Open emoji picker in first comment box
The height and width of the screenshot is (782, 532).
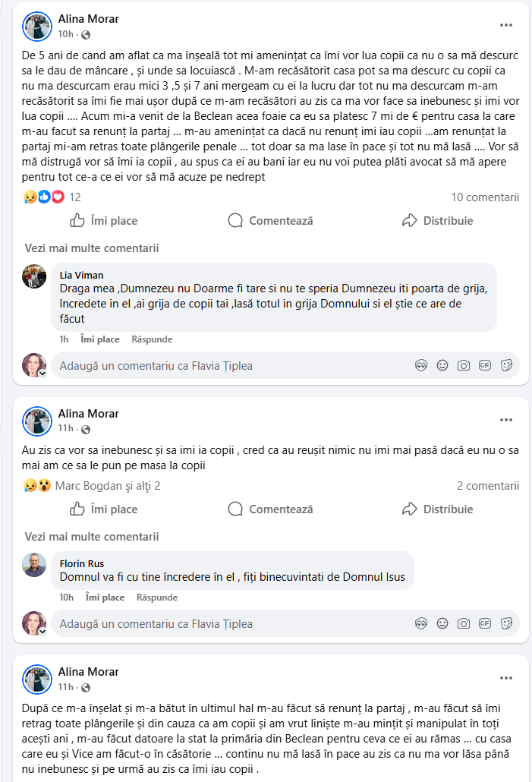[442, 365]
